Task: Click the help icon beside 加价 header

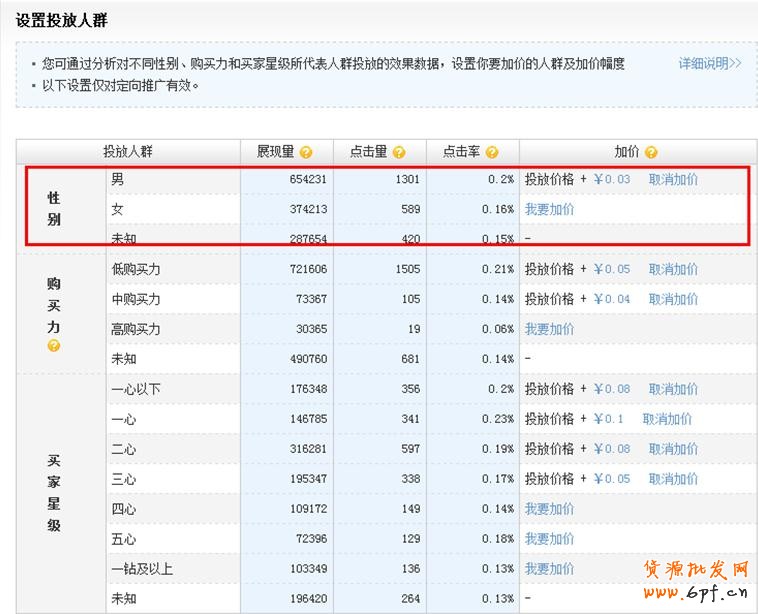Action: pos(651,153)
